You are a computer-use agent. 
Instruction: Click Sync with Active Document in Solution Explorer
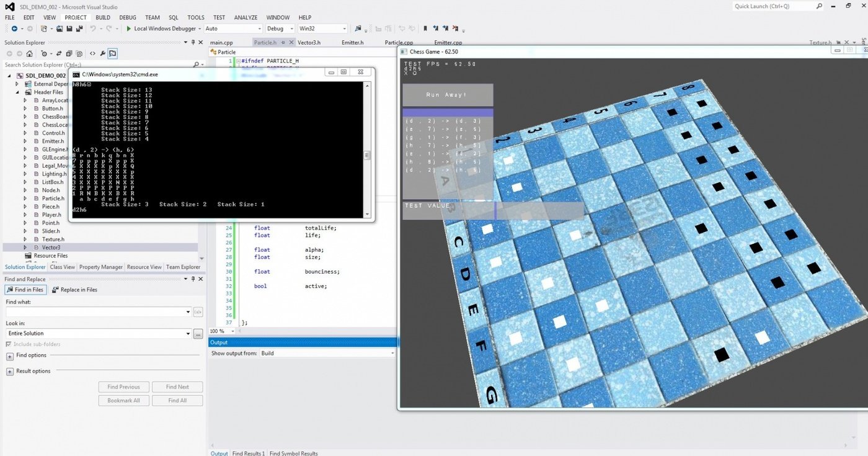coord(59,53)
